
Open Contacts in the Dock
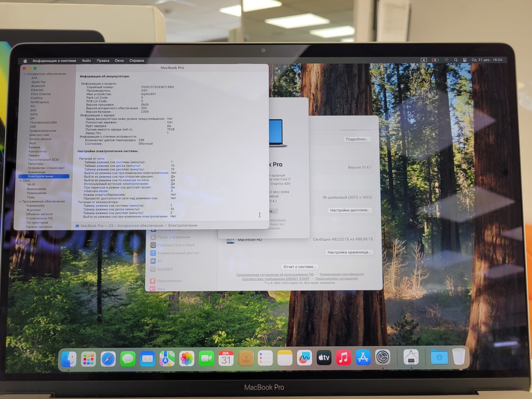(246, 358)
